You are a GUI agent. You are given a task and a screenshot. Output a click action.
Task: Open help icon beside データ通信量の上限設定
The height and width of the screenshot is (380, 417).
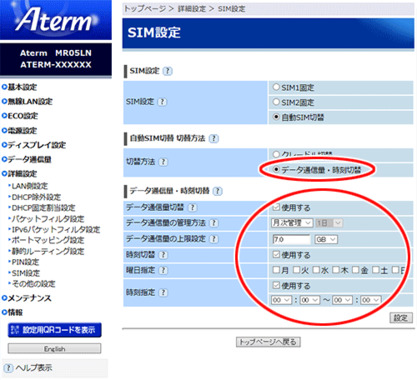click(x=214, y=239)
